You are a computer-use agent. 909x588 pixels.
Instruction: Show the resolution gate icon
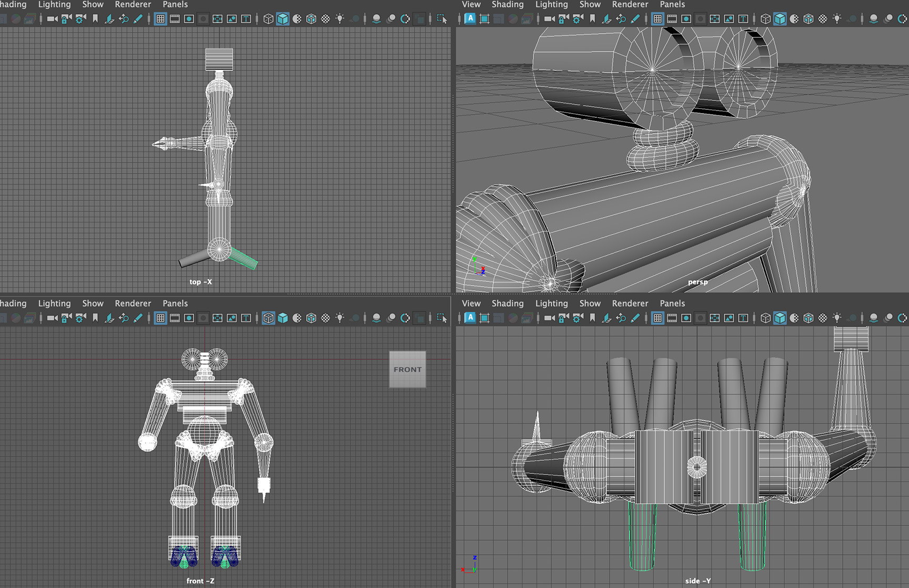click(686, 18)
